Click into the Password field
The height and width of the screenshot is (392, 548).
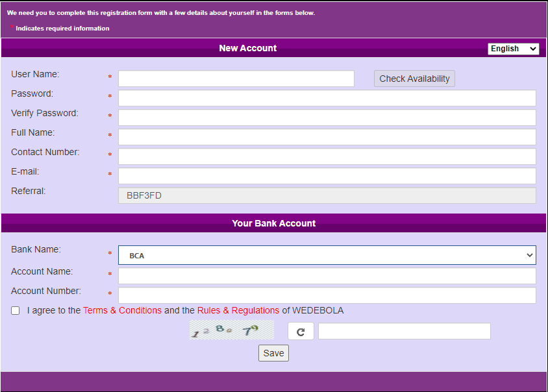[327, 98]
